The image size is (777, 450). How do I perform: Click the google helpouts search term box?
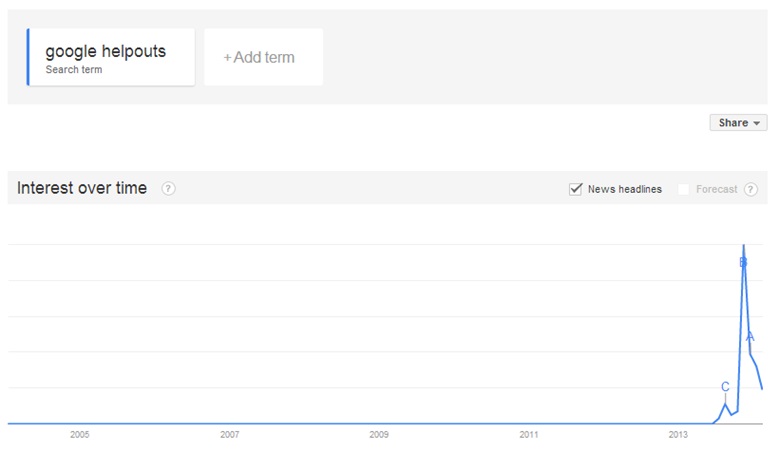pyautogui.click(x=111, y=57)
